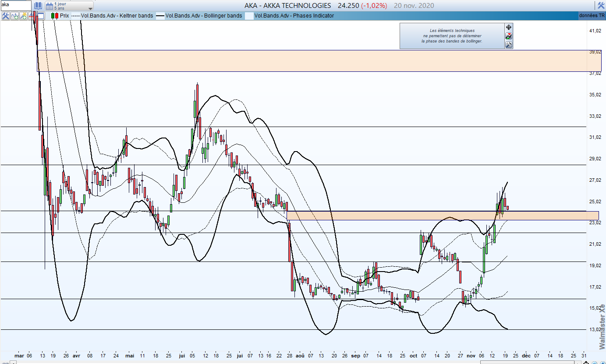
Task: Click the candlestick Prix legend icon
Action: click(x=55, y=16)
